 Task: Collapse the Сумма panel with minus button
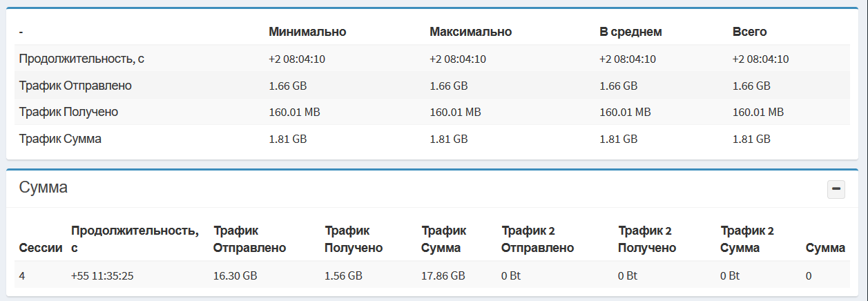click(836, 189)
